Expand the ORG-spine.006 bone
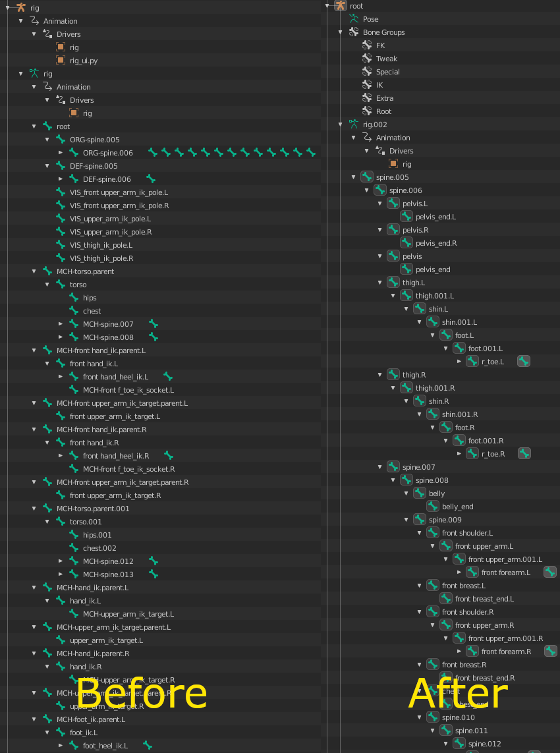 tap(61, 153)
